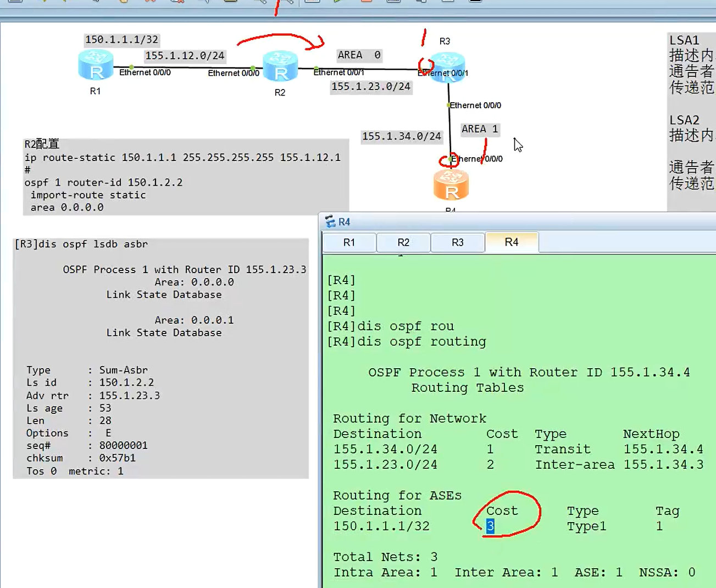This screenshot has width=716, height=588.
Task: Select router R1 in the topology
Action: 96,65
